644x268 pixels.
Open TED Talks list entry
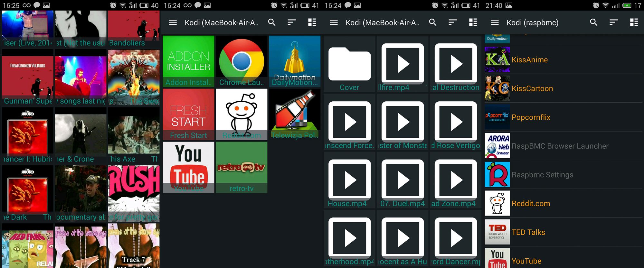pyautogui.click(x=563, y=232)
